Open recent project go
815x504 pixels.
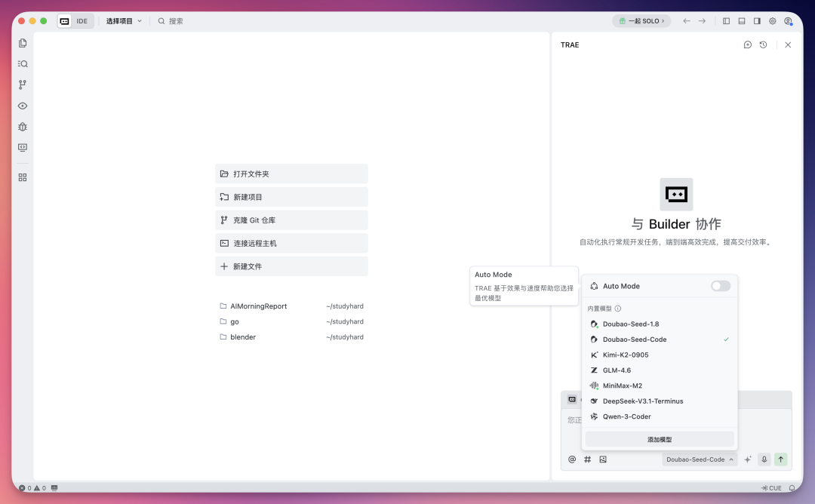point(291,321)
